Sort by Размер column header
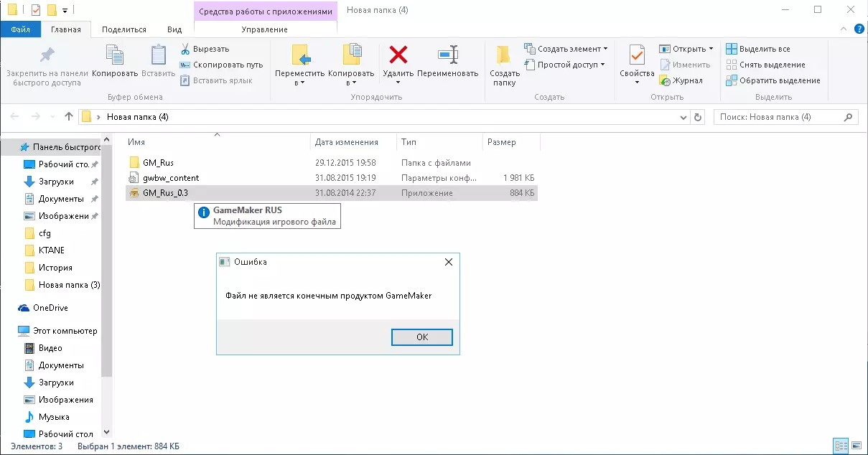868x455 pixels. pyautogui.click(x=511, y=142)
